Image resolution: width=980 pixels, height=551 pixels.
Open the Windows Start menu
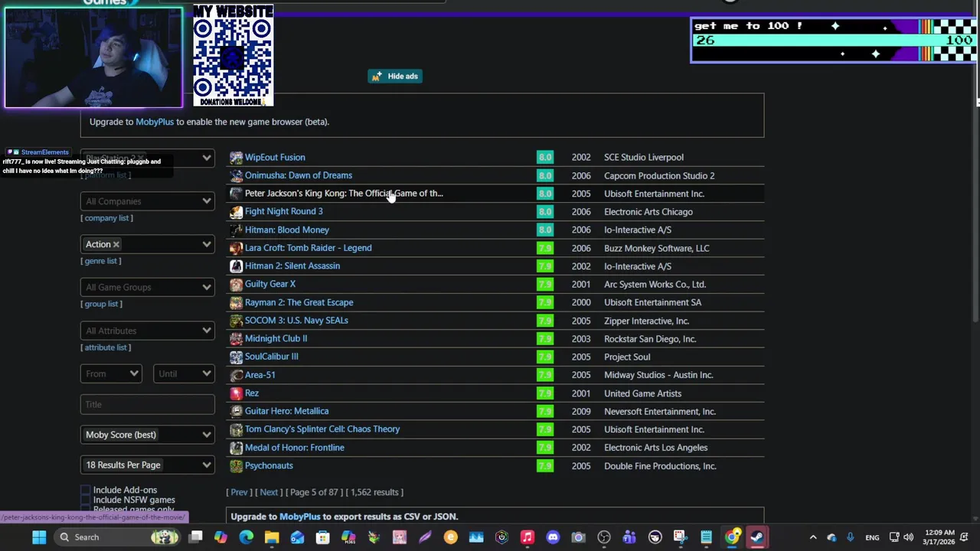39,537
